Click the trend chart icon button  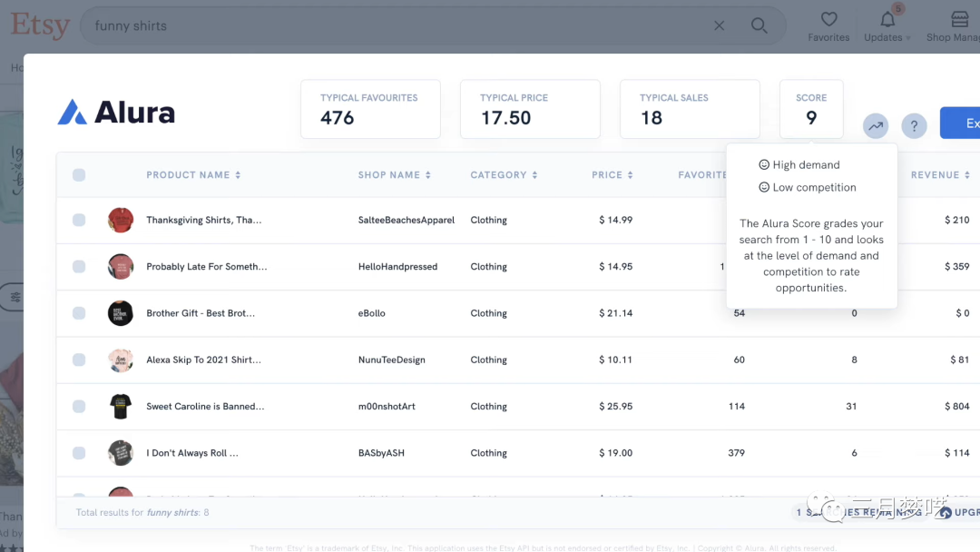point(876,126)
